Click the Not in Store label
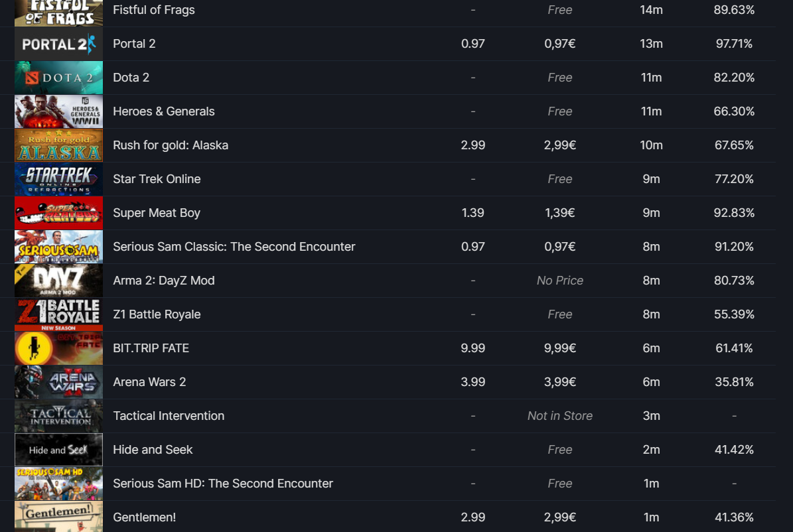This screenshot has width=793, height=532. pyautogui.click(x=559, y=416)
